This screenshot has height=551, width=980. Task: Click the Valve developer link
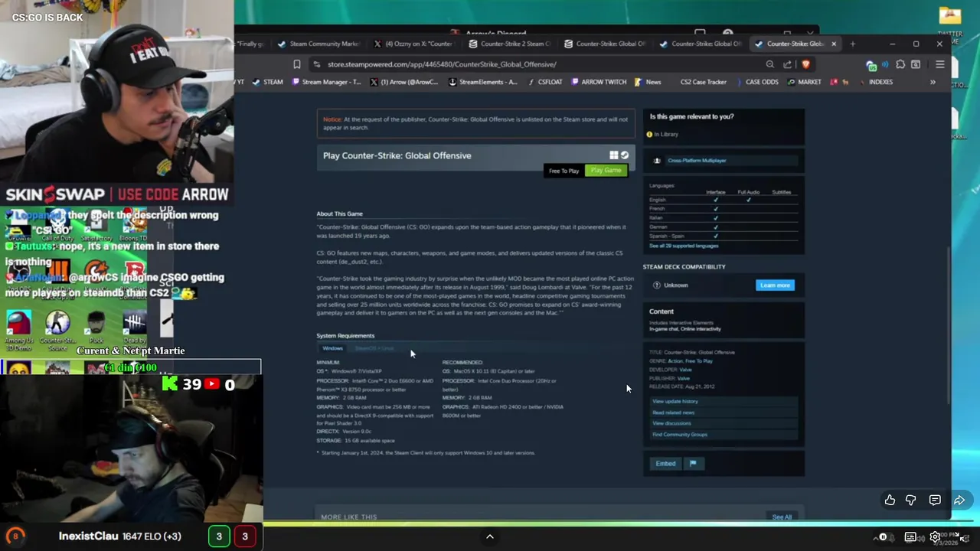[685, 370]
